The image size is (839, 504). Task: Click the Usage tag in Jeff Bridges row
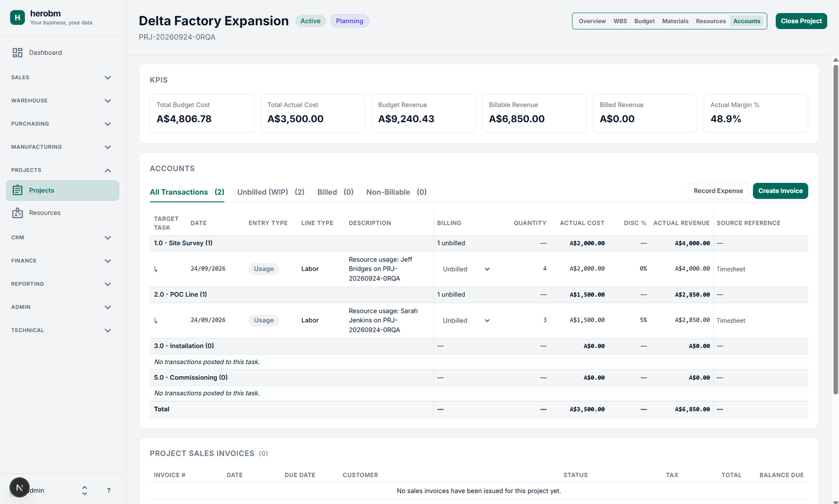(x=264, y=269)
